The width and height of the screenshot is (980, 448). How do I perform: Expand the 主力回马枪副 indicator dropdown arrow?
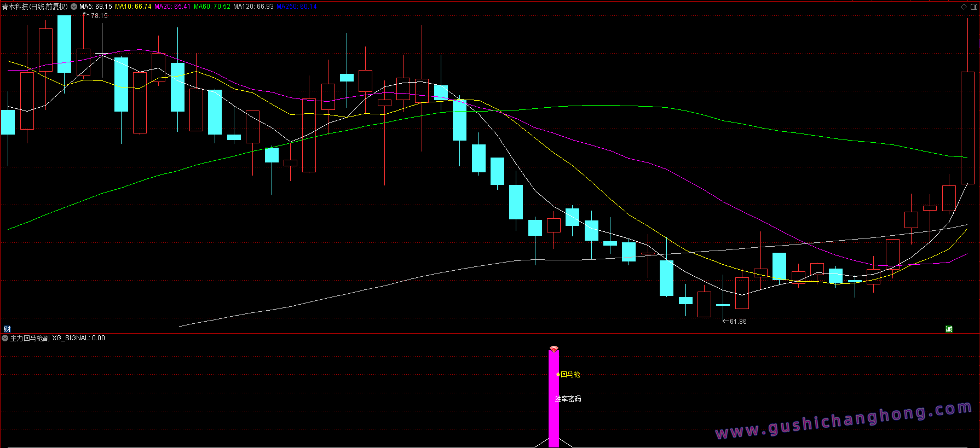coord(5,338)
